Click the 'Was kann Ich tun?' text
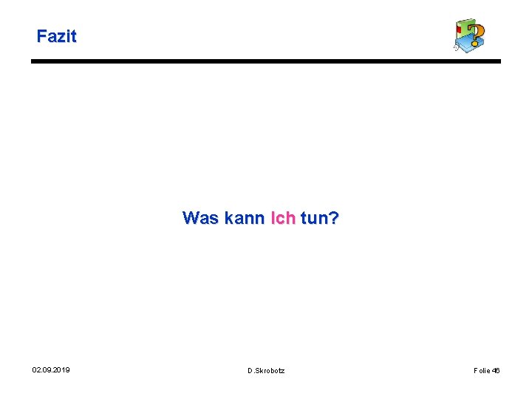Screen dimensions: 532x399 (261, 217)
